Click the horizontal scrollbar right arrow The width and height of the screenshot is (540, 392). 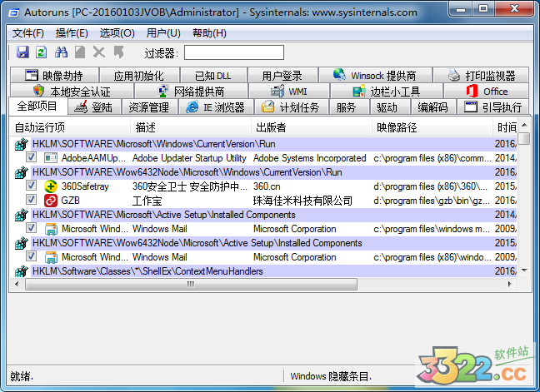pos(510,284)
